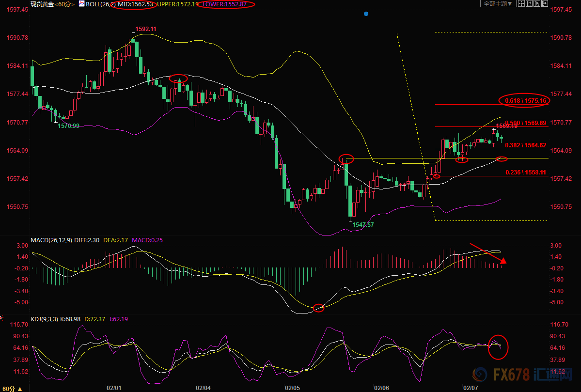Click the blue dot marker above chart
Viewport: 581px width, 392px height.
click(x=366, y=14)
